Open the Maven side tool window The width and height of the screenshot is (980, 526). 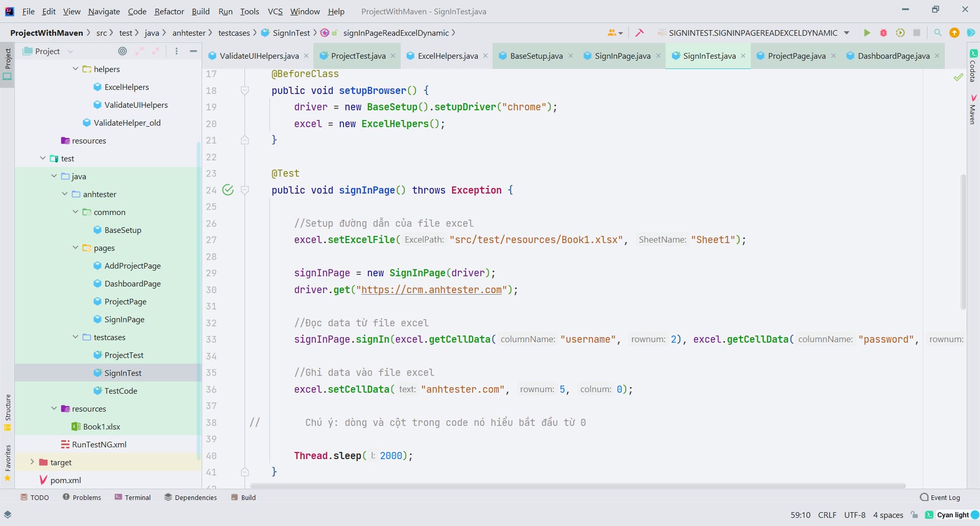[x=973, y=109]
